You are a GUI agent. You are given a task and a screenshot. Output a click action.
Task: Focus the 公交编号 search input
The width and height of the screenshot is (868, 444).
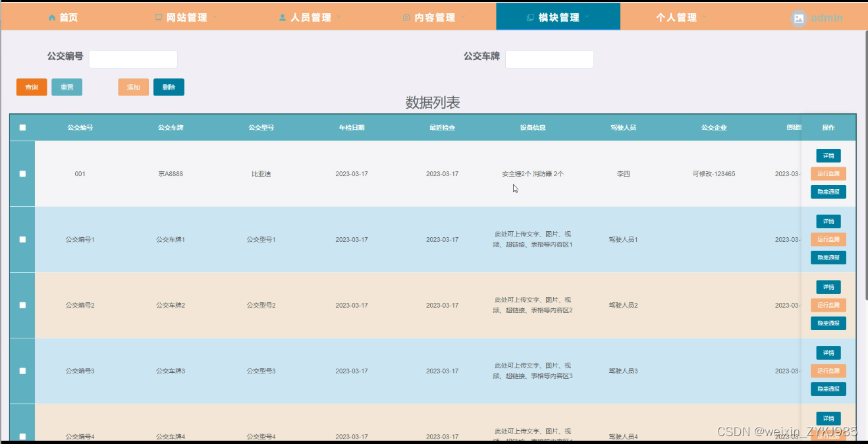(133, 59)
